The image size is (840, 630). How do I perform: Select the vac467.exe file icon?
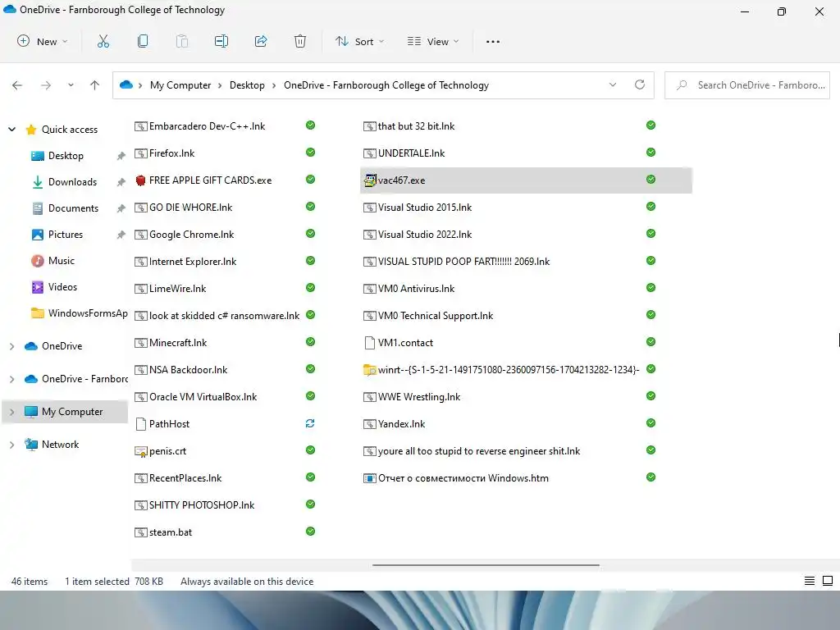[370, 180]
